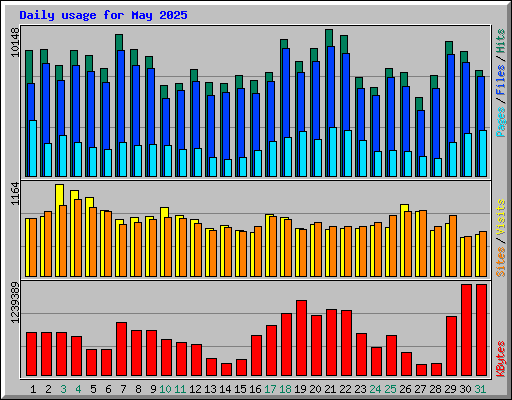
Task: Click the red KBytes bar for day 19
Action: pos(301,338)
